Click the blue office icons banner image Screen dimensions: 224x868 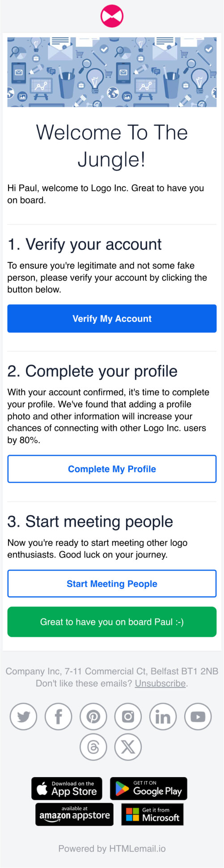(x=112, y=72)
